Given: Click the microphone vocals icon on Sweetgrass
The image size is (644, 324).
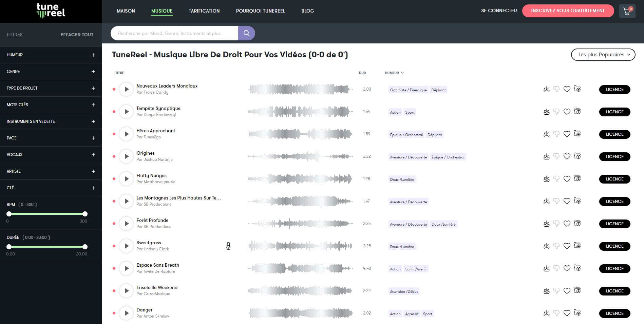Looking at the screenshot, I should [228, 246].
